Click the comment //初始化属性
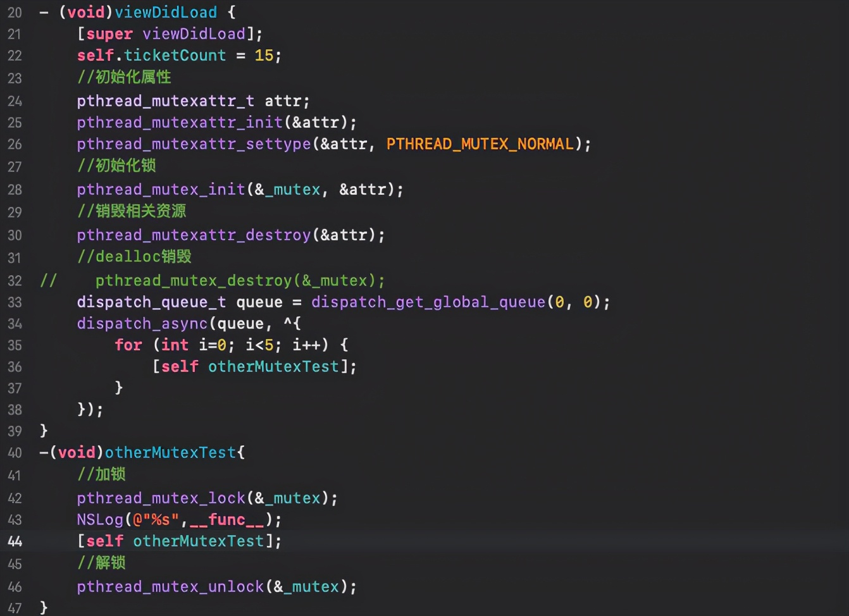 point(124,77)
